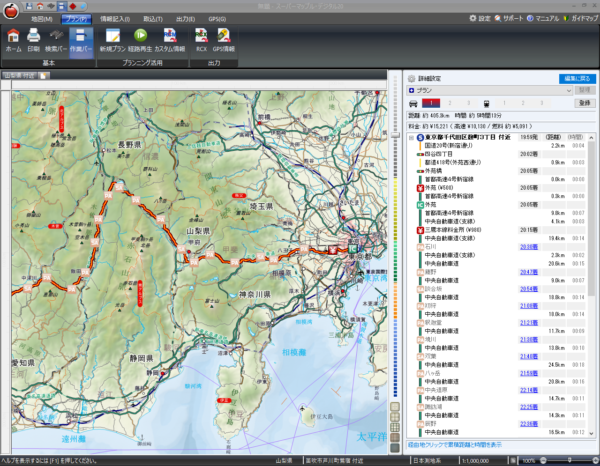The width and height of the screenshot is (600, 466).
Task: Click the 編集に戻る return-to-edit button
Action: (577, 78)
